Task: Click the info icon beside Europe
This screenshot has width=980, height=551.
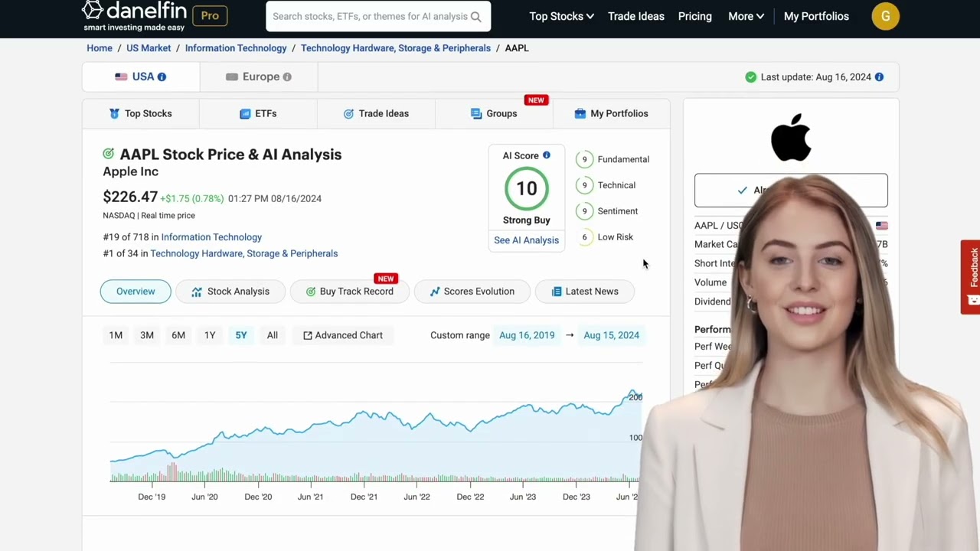Action: 287,77
